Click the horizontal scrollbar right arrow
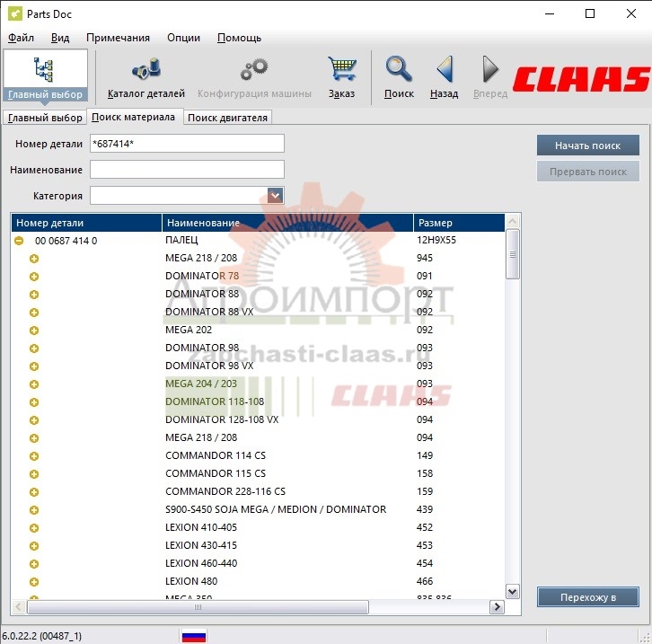The image size is (652, 644). tap(496, 608)
